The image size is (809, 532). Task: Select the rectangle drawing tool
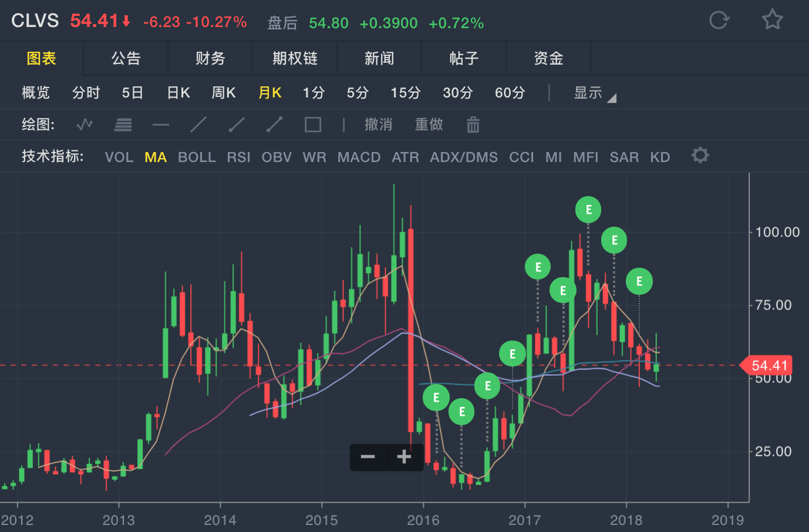(x=313, y=124)
